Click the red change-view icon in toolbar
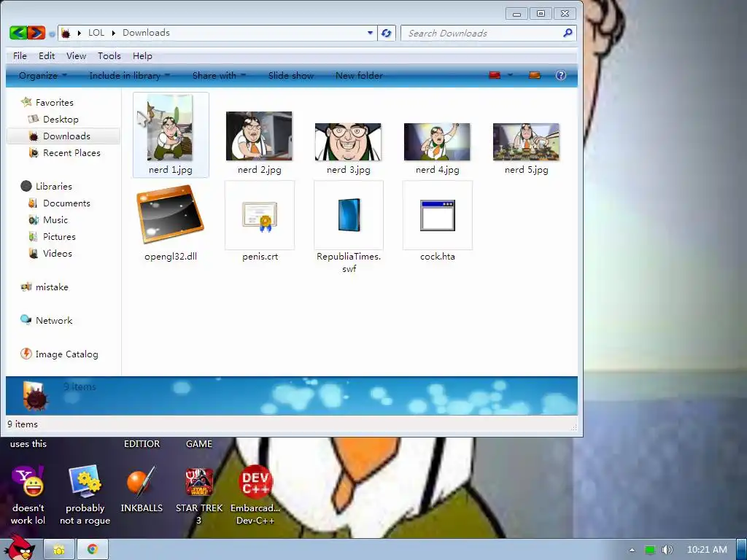 [495, 75]
